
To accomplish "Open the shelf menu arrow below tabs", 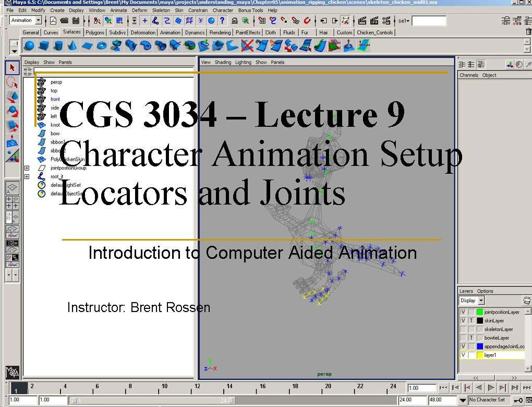I will (x=14, y=51).
